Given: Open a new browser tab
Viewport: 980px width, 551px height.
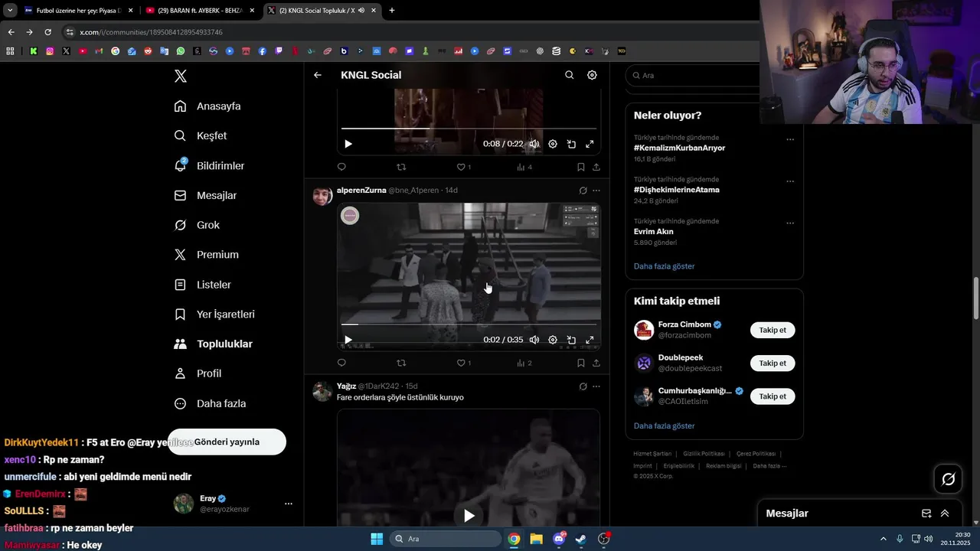Looking at the screenshot, I should pos(392,10).
